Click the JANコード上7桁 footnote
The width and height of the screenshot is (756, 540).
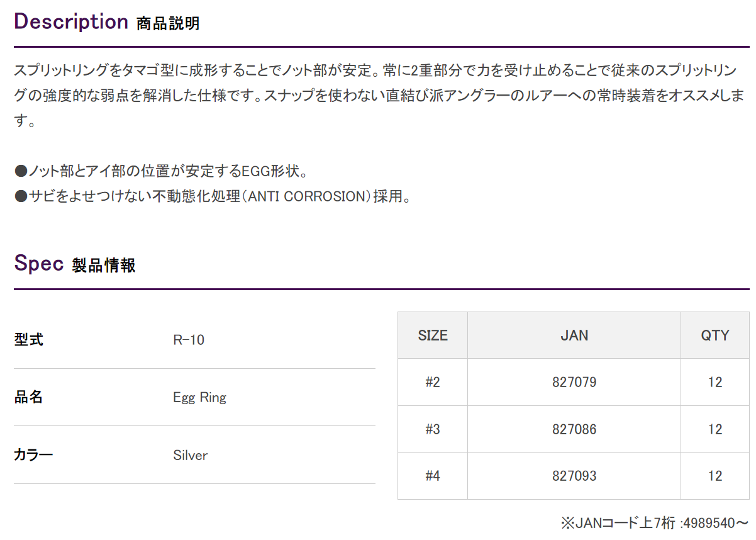click(654, 522)
